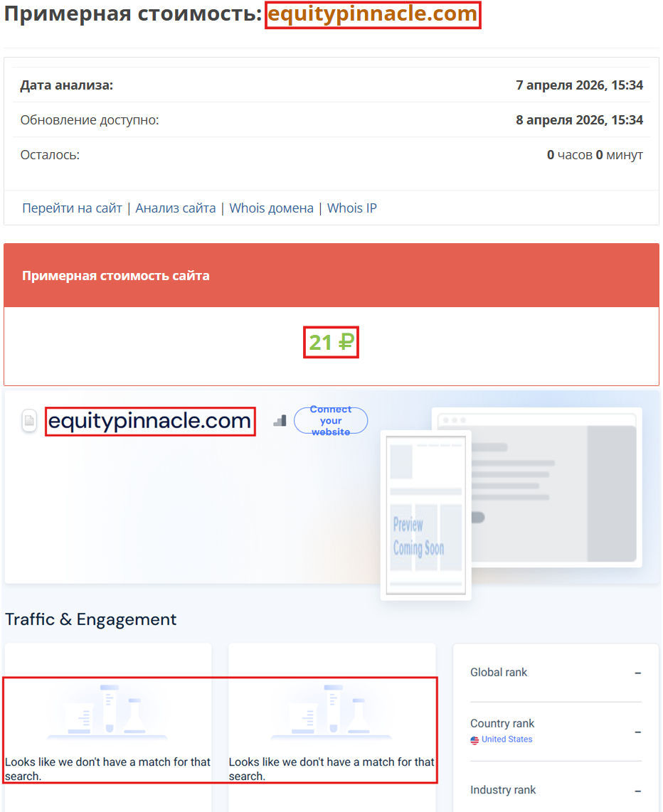Open the 'Whois IP' link
The image size is (663, 812).
pos(351,208)
